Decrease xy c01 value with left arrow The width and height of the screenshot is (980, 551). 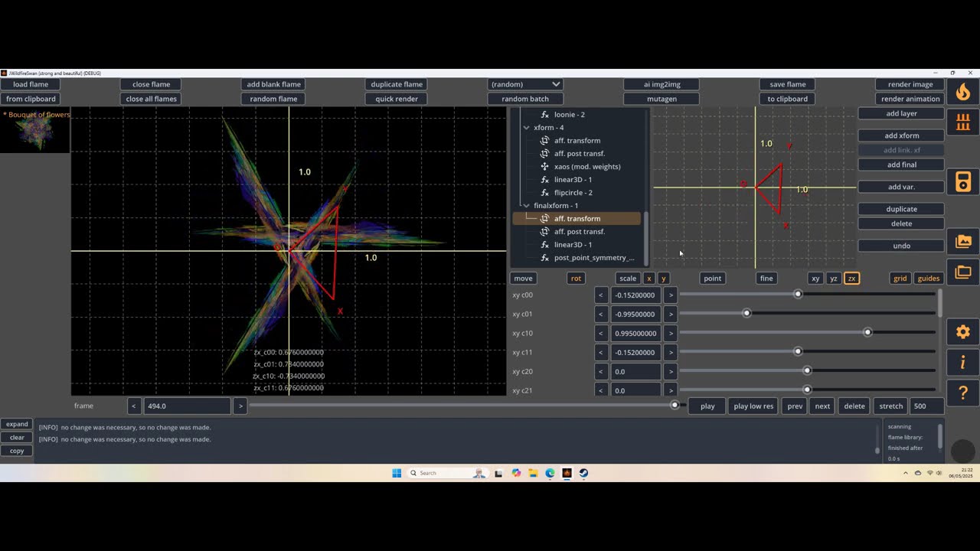[601, 315]
